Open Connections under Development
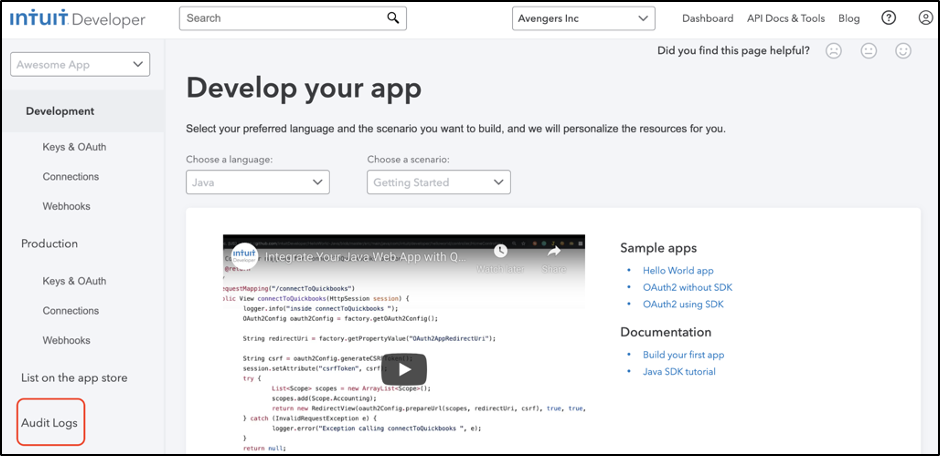The image size is (940, 456). (x=71, y=177)
